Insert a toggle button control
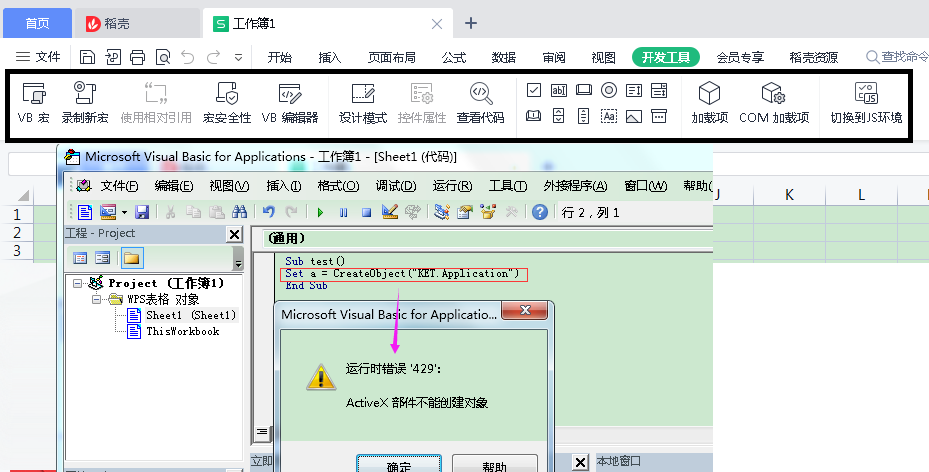This screenshot has height=472, width=929. tap(534, 115)
